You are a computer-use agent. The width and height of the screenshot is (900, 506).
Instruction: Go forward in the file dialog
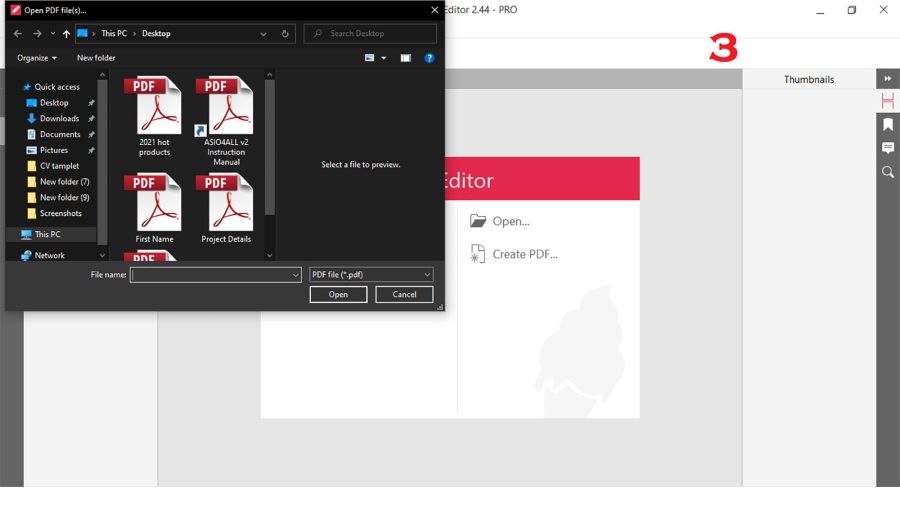(x=37, y=34)
